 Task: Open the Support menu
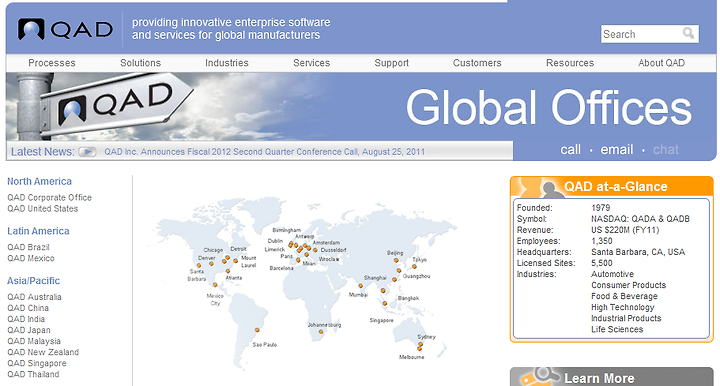pyautogui.click(x=391, y=63)
